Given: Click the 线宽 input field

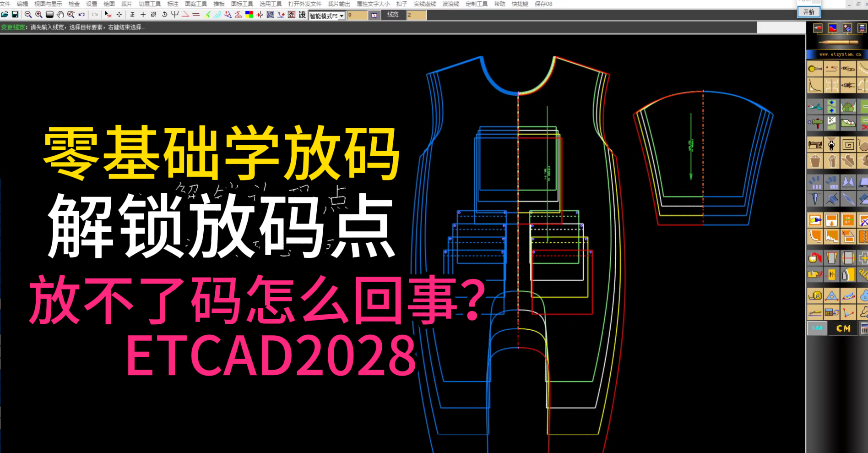Looking at the screenshot, I should pos(416,15).
